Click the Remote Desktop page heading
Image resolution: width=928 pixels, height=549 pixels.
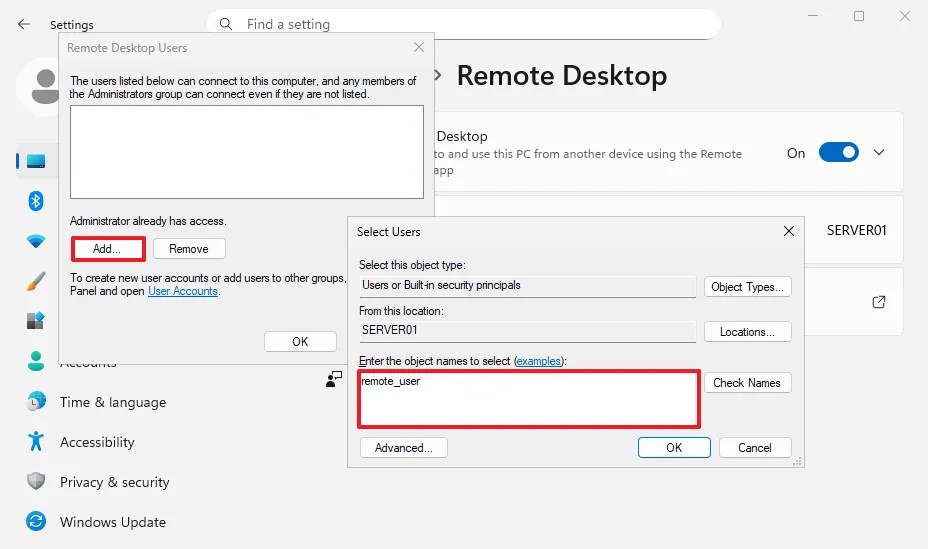click(x=562, y=76)
